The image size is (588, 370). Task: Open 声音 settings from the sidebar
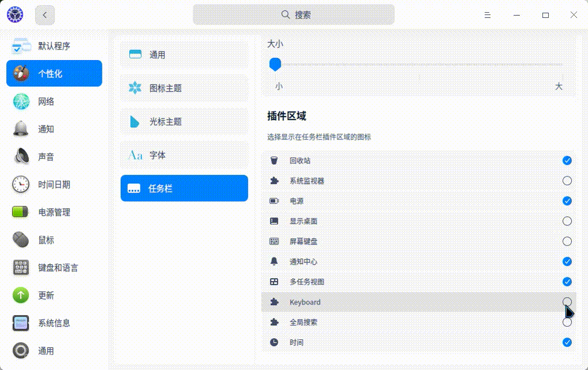[20, 157]
